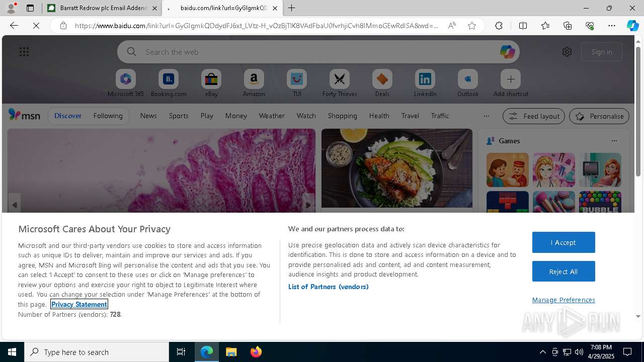The height and width of the screenshot is (362, 644).
Task: Open the Collections panel
Action: tap(568, 26)
